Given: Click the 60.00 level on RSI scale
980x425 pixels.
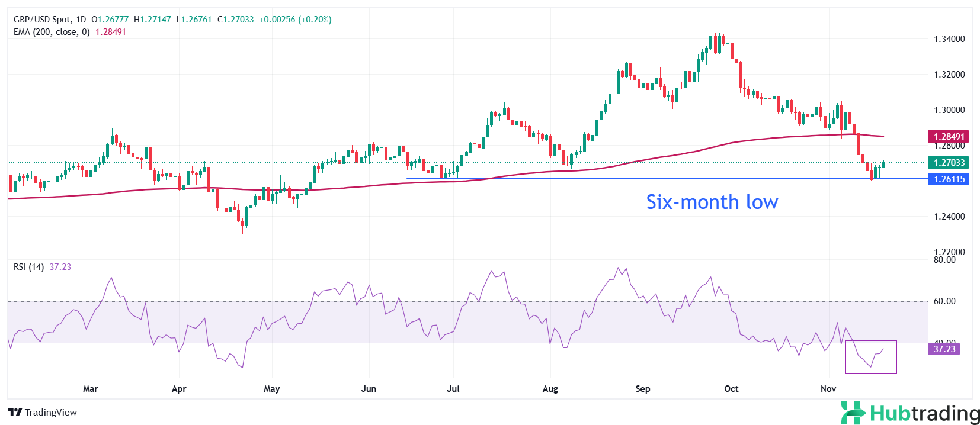Looking at the screenshot, I should pyautogui.click(x=944, y=301).
